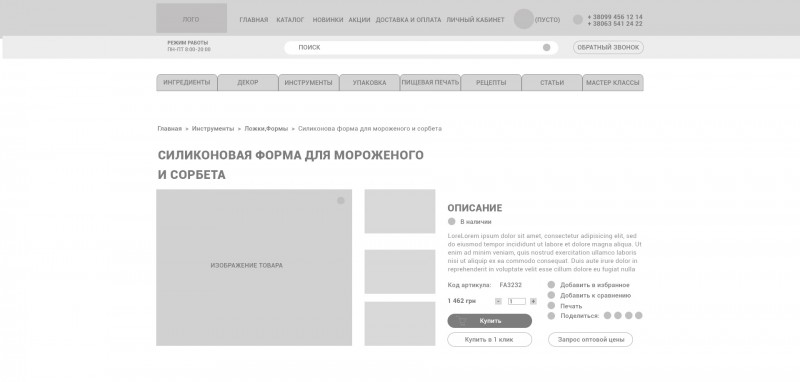Click the last social share circle icon
The image size is (800, 382).
(639, 316)
